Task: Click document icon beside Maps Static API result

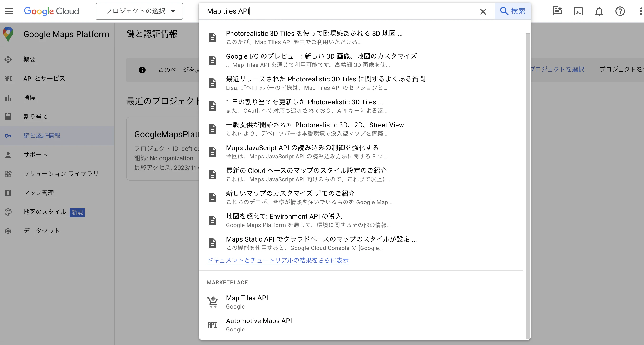Action: (213, 243)
